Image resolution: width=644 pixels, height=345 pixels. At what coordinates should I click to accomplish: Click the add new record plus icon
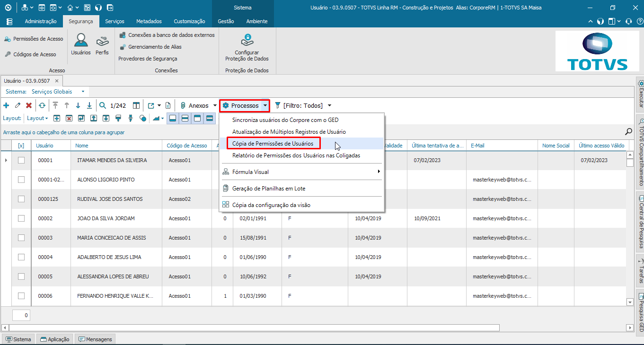pyautogui.click(x=6, y=105)
